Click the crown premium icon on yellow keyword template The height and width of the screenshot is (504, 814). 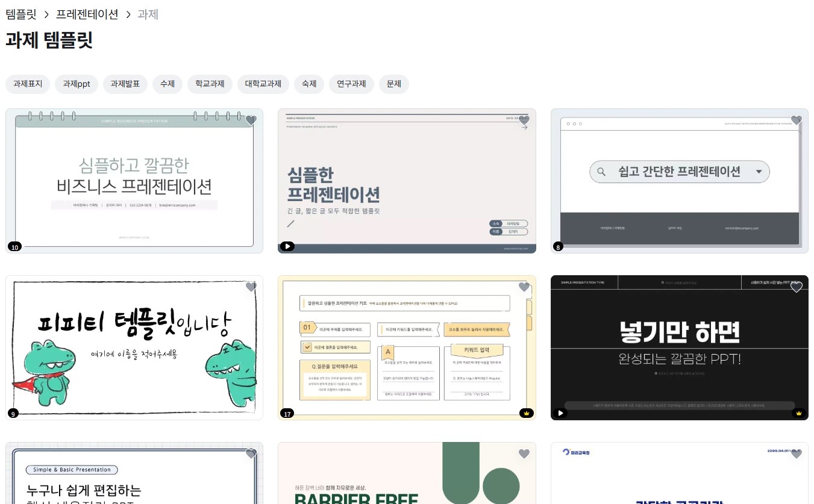click(527, 413)
